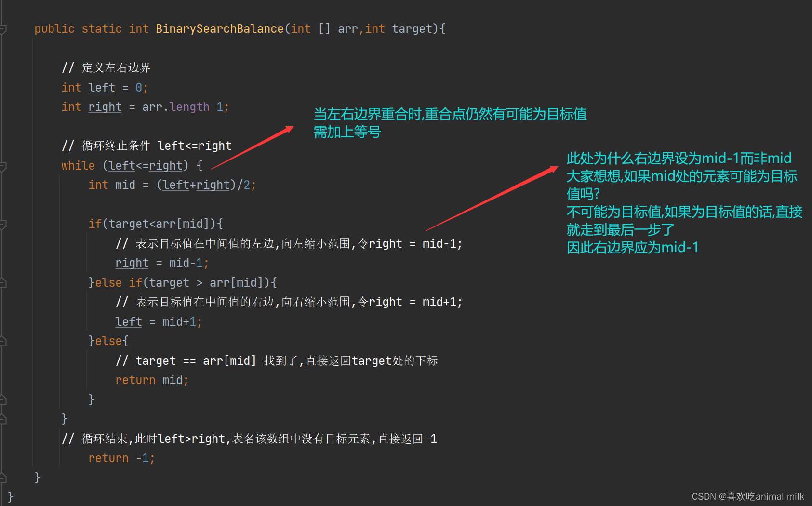
Task: Collapse the BinarySearchBalance method fold marker
Action: click(3, 29)
